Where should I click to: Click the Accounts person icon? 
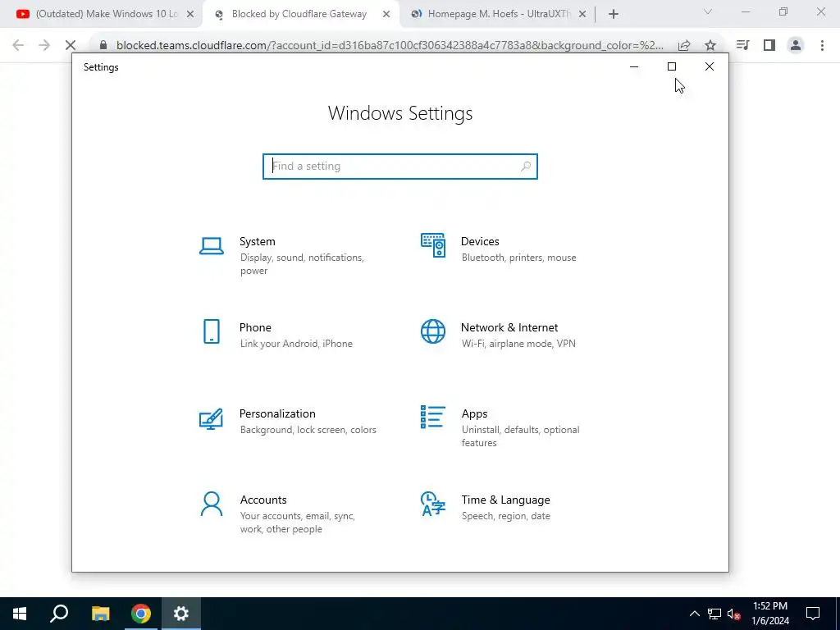212,504
